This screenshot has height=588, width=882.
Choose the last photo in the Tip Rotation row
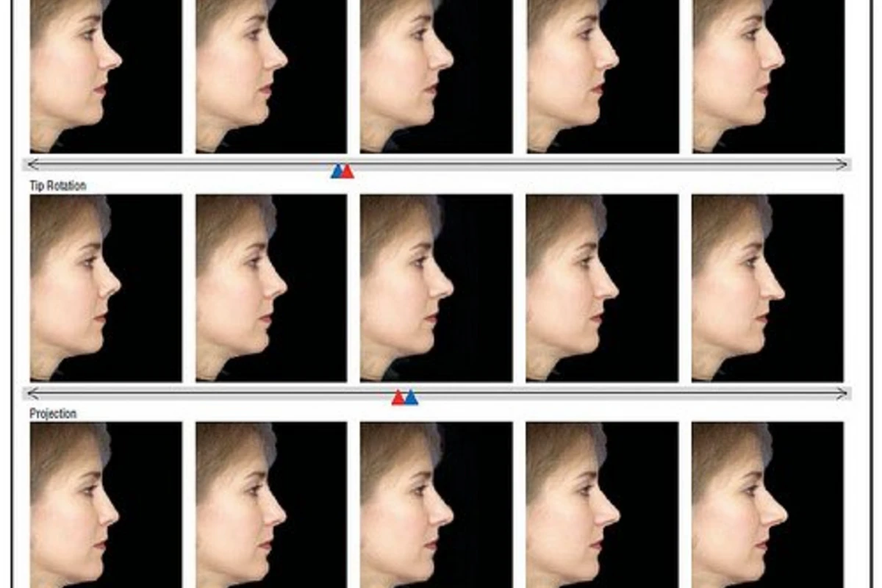click(x=768, y=288)
